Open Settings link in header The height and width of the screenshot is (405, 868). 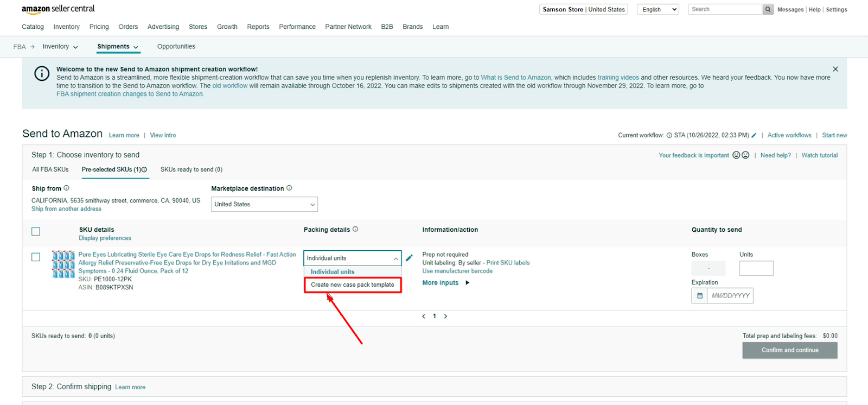pos(837,10)
